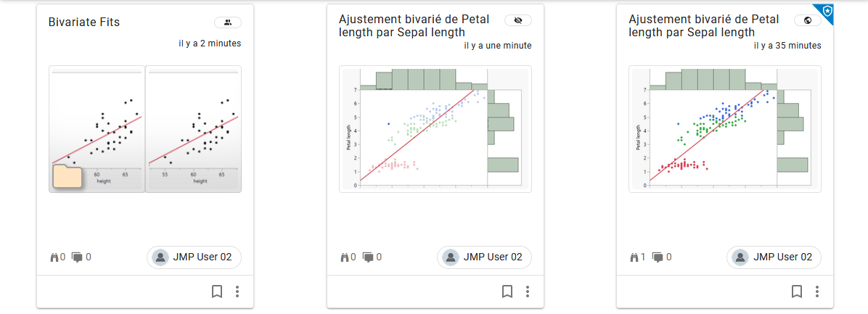Screen dimensions: 868x314
Task: Click the binoculars views icon on Bivariate Fits card
Action: [54, 257]
